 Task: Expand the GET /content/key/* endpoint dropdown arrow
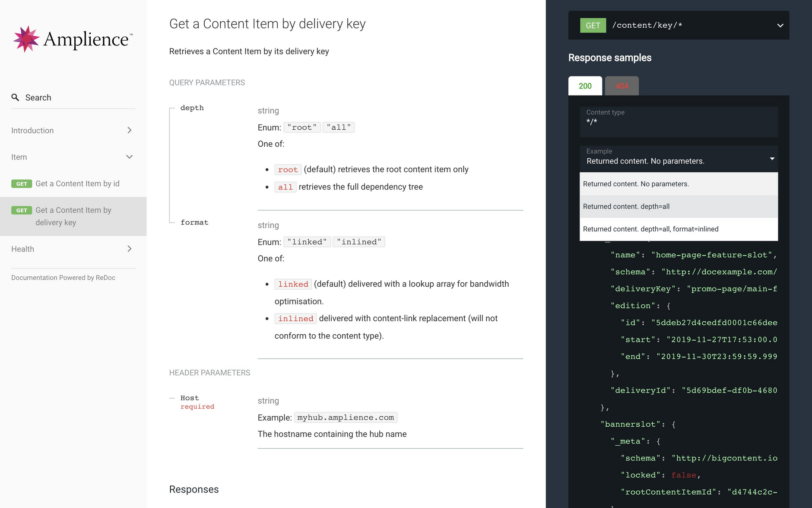780,26
